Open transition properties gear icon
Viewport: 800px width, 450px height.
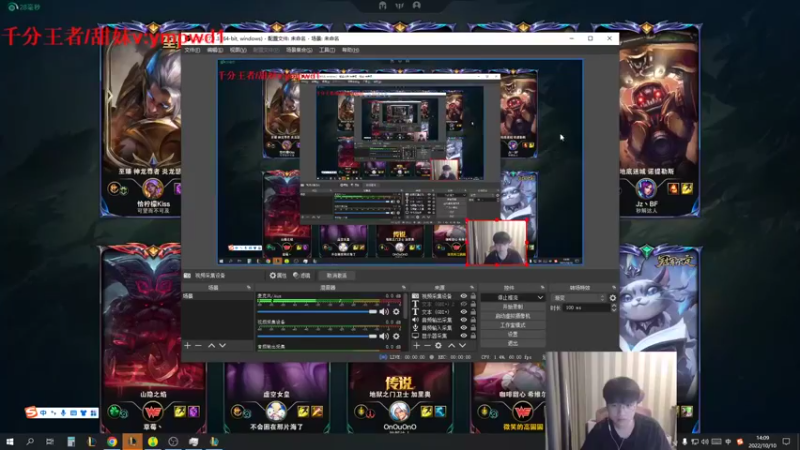[x=613, y=298]
